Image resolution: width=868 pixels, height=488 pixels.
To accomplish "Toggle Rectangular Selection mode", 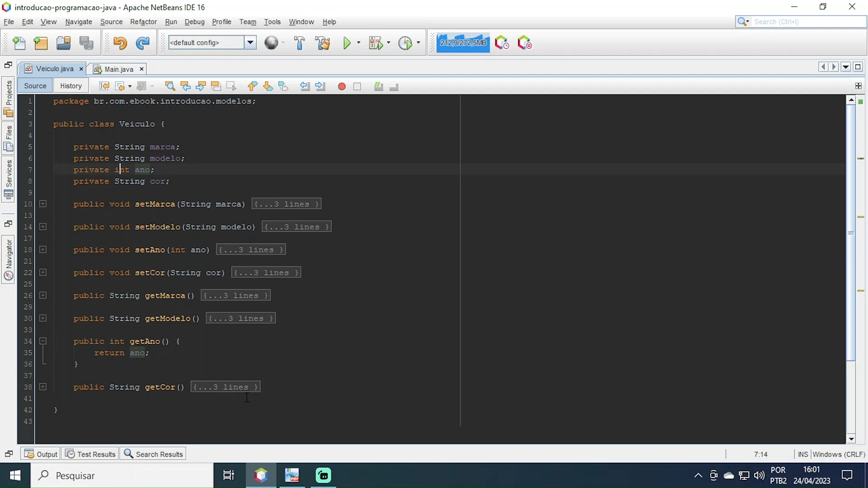I will 231,86.
